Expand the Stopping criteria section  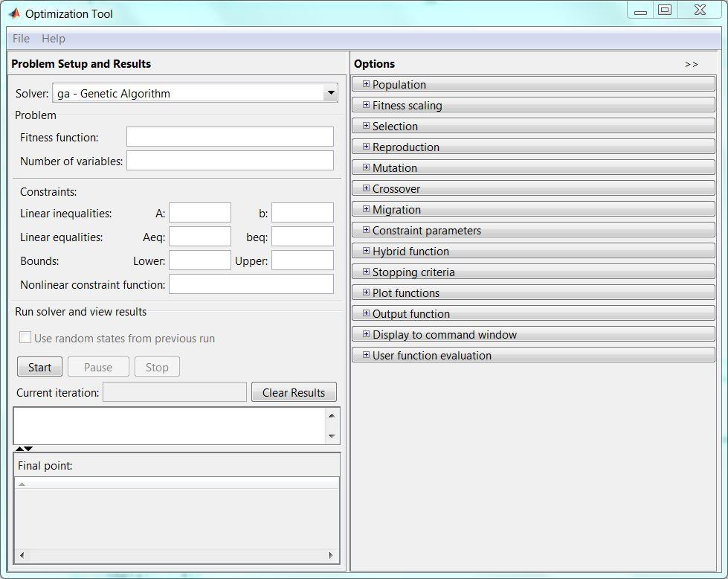coord(366,272)
